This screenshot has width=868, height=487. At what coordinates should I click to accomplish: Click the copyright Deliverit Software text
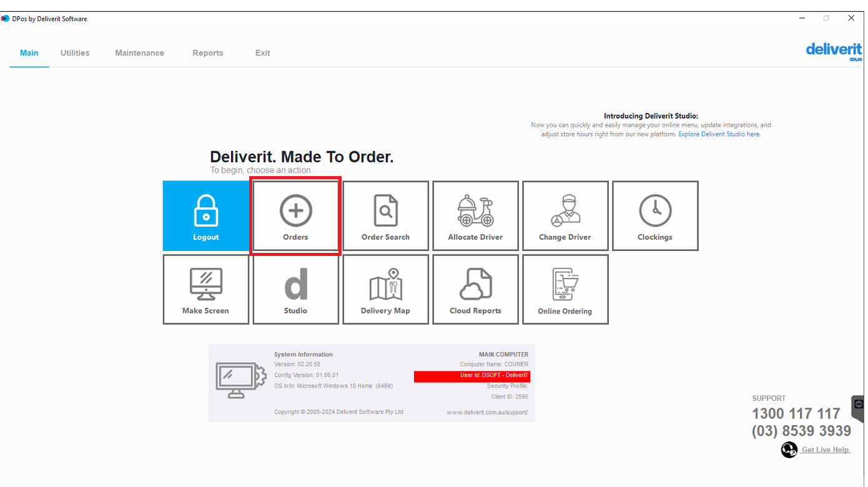(x=338, y=412)
